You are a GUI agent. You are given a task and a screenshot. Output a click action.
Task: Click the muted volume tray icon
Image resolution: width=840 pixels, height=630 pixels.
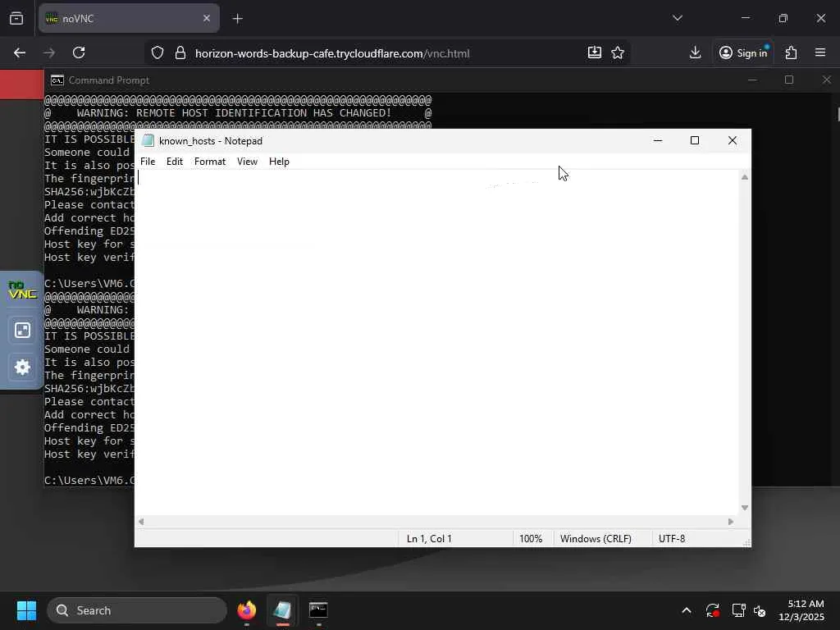coord(760,610)
